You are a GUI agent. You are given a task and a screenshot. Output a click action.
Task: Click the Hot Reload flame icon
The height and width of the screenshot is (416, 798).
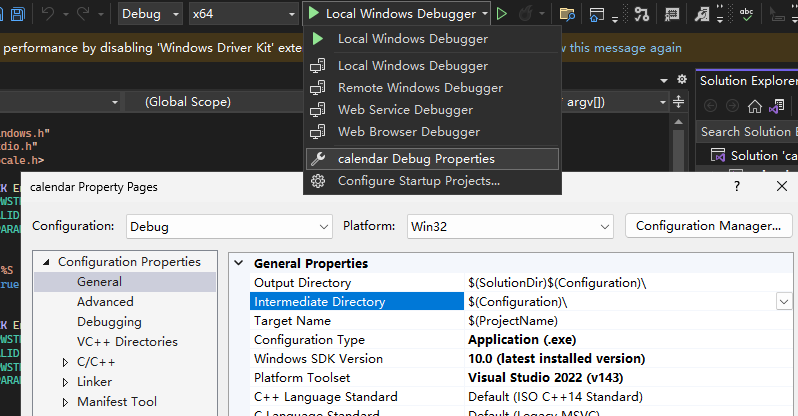[x=526, y=14]
